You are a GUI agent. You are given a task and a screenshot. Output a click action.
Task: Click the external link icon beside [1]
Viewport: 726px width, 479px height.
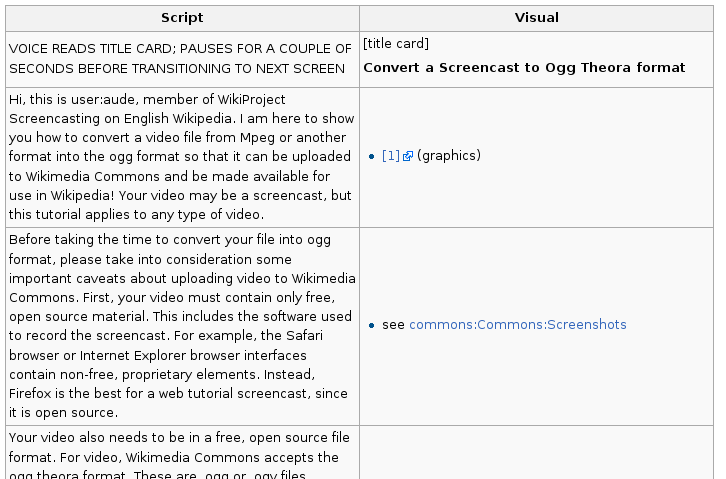[x=407, y=156]
